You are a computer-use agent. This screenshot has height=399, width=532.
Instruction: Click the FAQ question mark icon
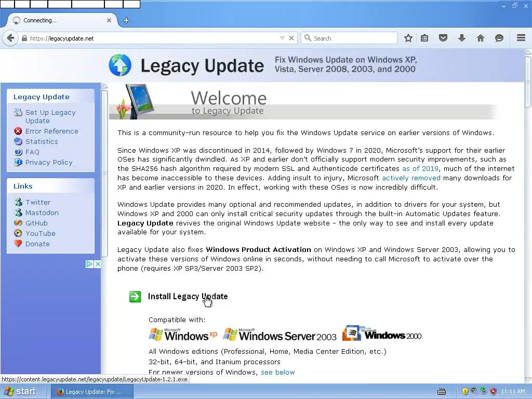18,152
